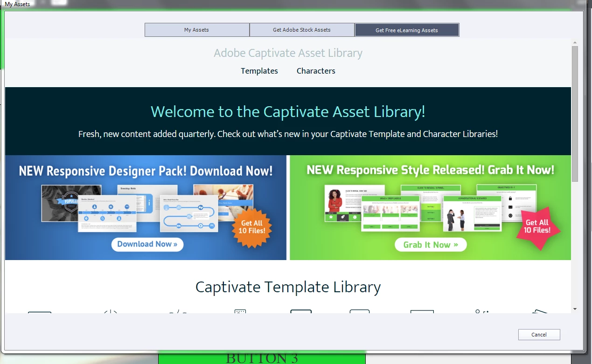Select the Get Free eLearning Assets tab

407,30
